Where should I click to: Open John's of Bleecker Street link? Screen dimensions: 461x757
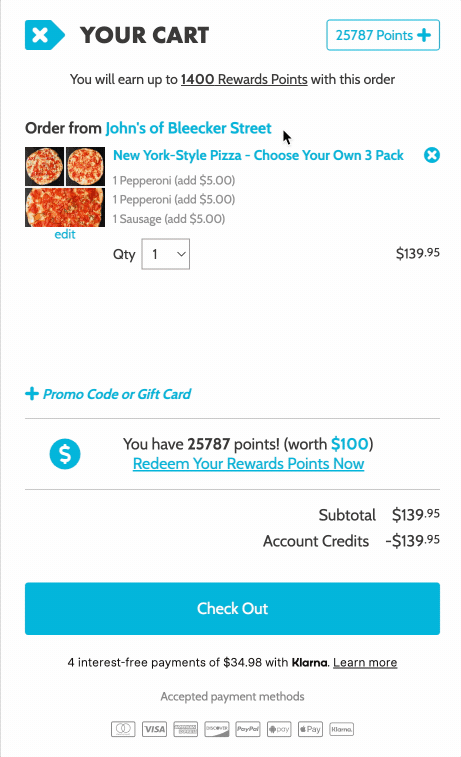point(188,128)
